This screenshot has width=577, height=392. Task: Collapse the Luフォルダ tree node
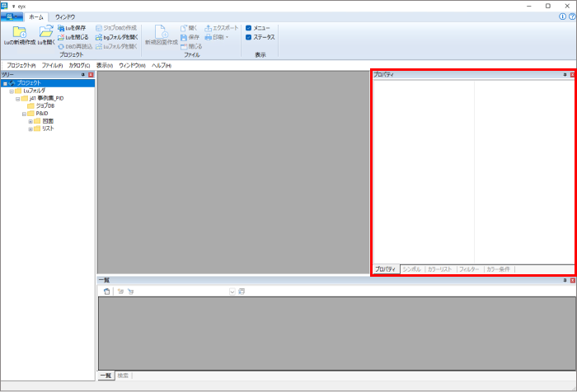point(11,91)
